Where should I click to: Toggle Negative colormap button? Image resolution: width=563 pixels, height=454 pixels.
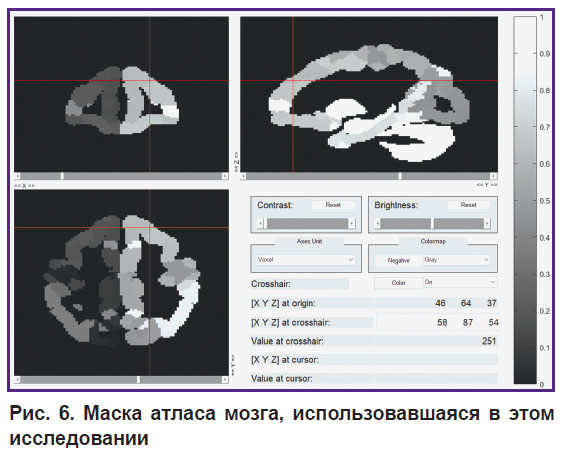(x=398, y=260)
